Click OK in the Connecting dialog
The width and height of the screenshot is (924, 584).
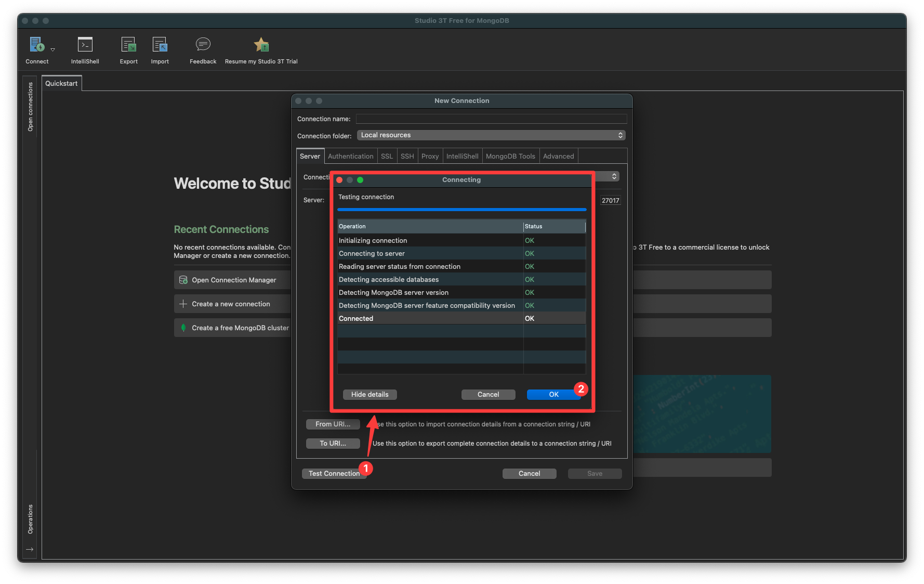[x=554, y=395]
